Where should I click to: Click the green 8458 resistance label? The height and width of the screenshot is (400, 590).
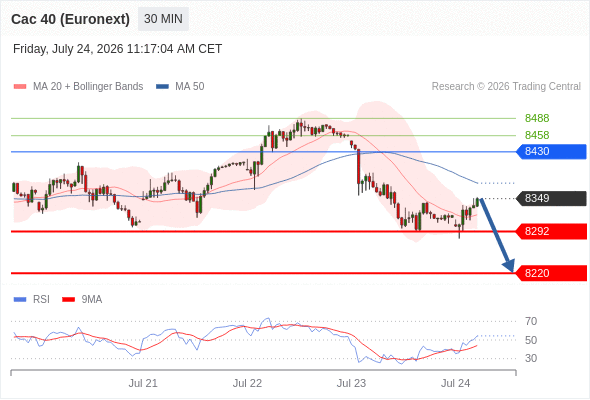537,135
